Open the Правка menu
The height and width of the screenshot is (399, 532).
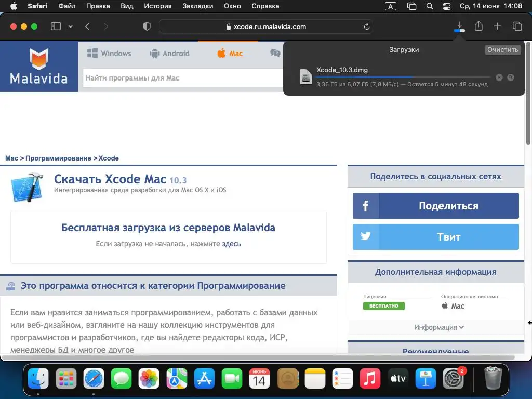click(x=98, y=6)
